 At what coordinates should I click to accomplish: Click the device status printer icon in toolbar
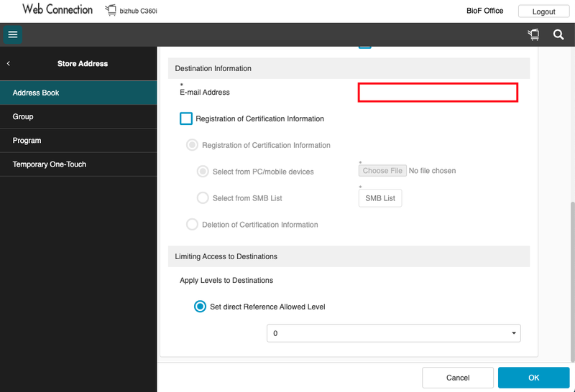[534, 34]
